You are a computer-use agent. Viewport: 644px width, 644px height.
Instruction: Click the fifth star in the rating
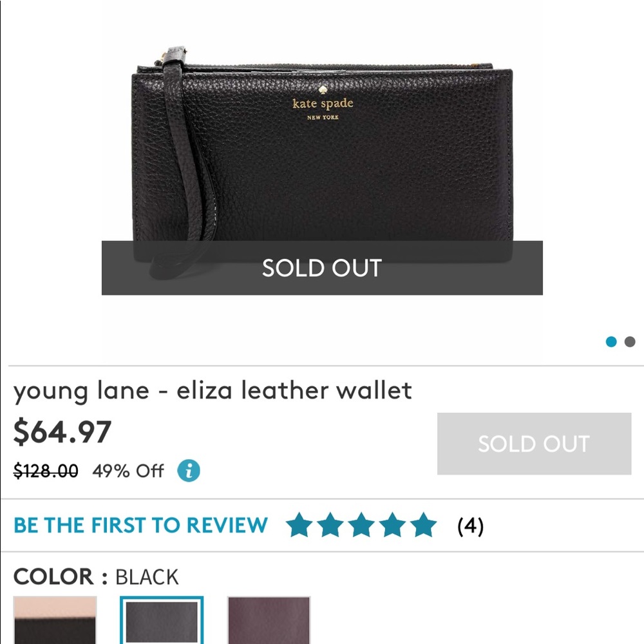[x=425, y=526]
